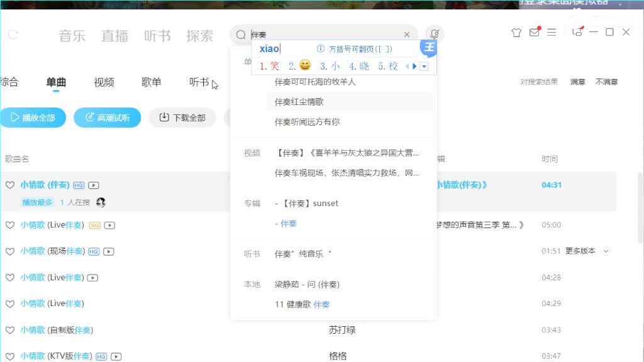
Task: Open the 直播 section in top navigation
Action: (x=114, y=36)
